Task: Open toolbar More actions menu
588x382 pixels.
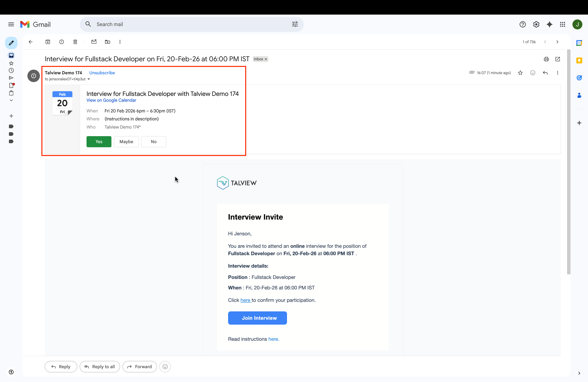Action: coord(120,42)
